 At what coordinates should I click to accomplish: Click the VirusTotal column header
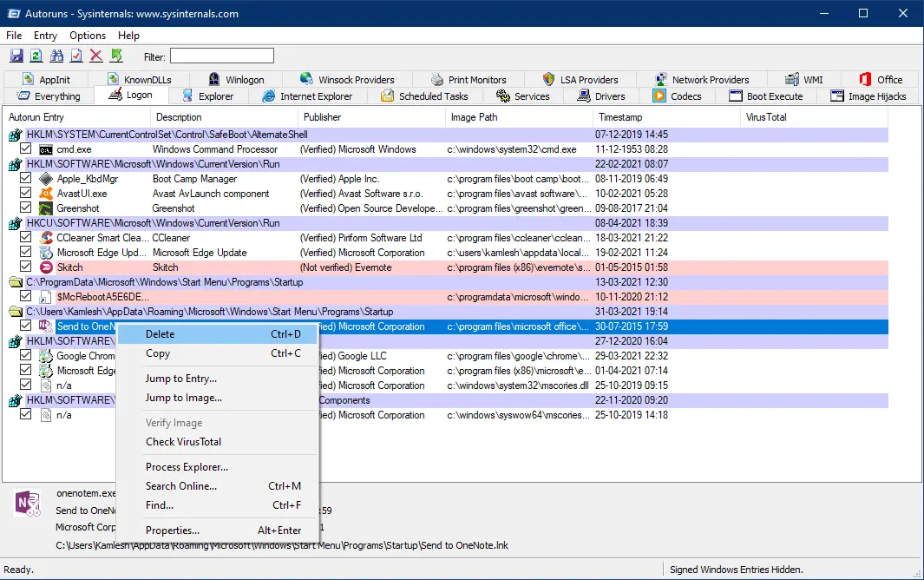pyautogui.click(x=813, y=117)
